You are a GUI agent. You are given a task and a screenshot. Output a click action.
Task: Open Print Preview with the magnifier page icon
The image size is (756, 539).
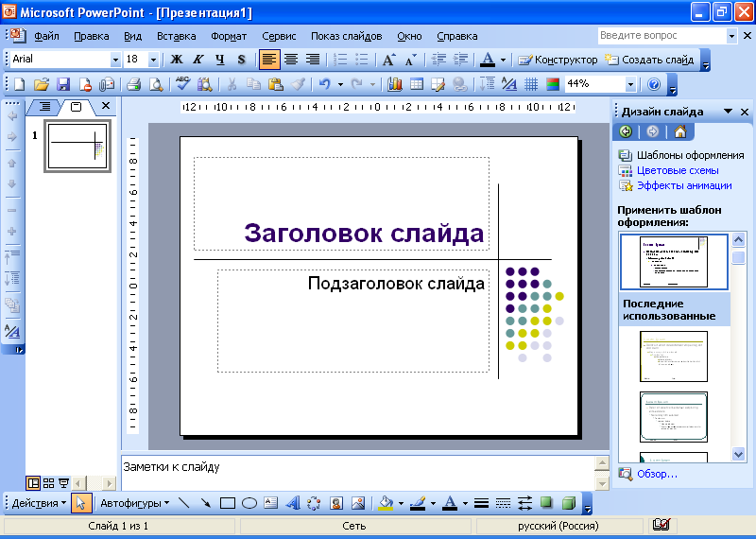tap(156, 85)
